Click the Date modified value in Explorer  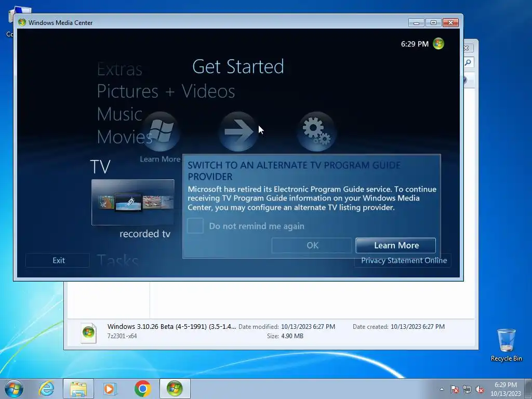[x=308, y=327]
